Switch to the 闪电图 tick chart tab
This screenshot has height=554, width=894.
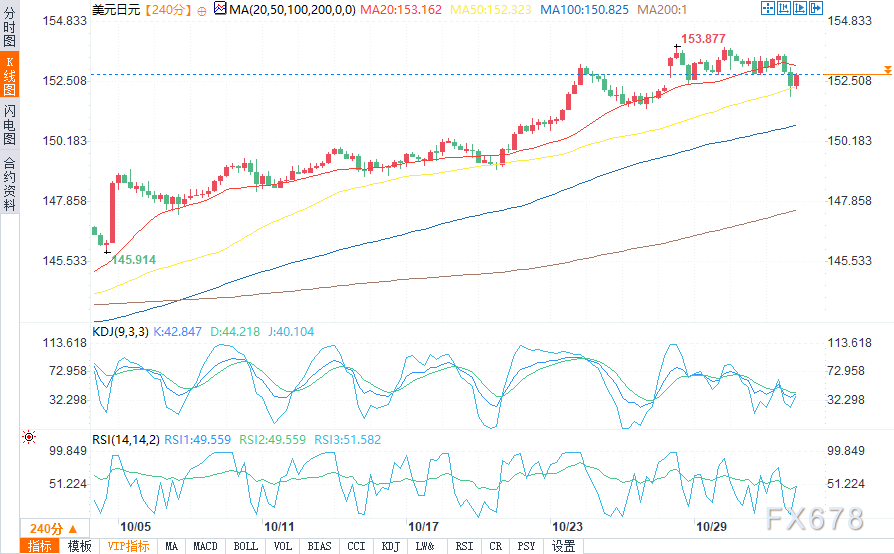point(9,124)
